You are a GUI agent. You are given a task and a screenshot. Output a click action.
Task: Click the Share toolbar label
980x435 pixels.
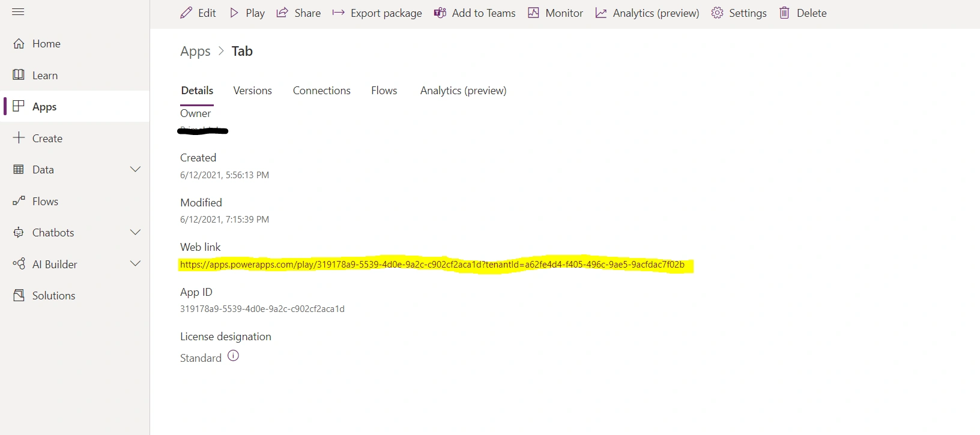click(x=307, y=13)
